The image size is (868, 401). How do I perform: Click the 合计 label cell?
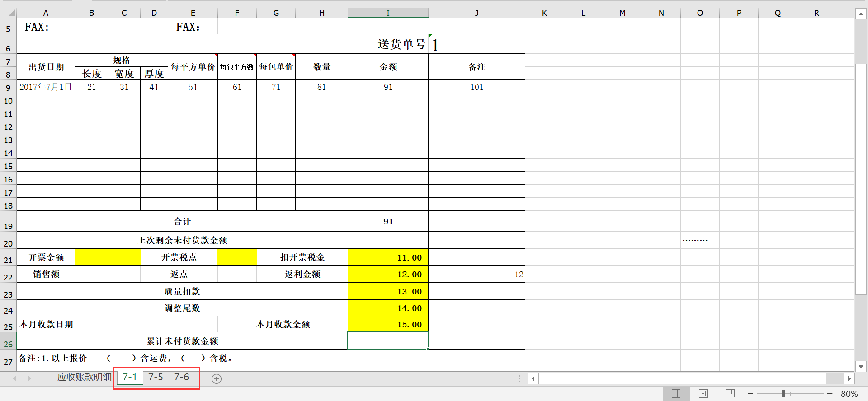coord(182,221)
